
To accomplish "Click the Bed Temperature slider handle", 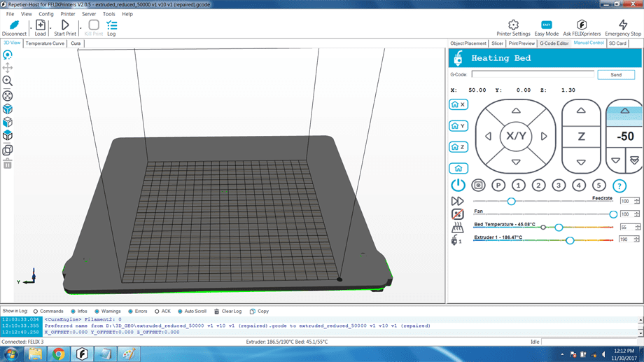I will coord(559,228).
